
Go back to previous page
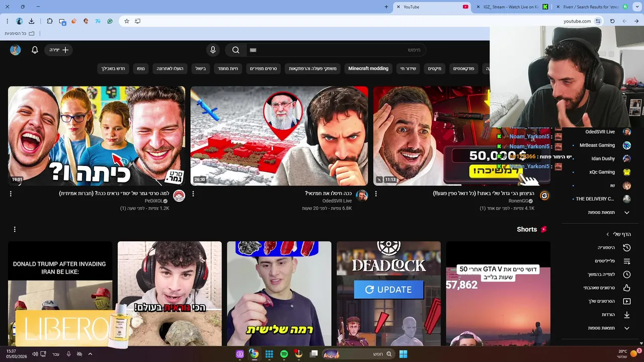624,21
